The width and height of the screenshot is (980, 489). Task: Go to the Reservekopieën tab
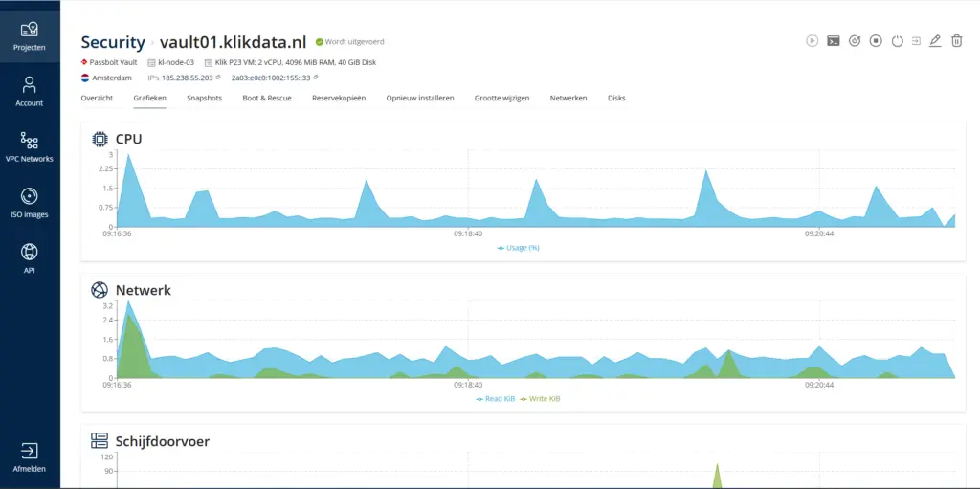click(339, 98)
